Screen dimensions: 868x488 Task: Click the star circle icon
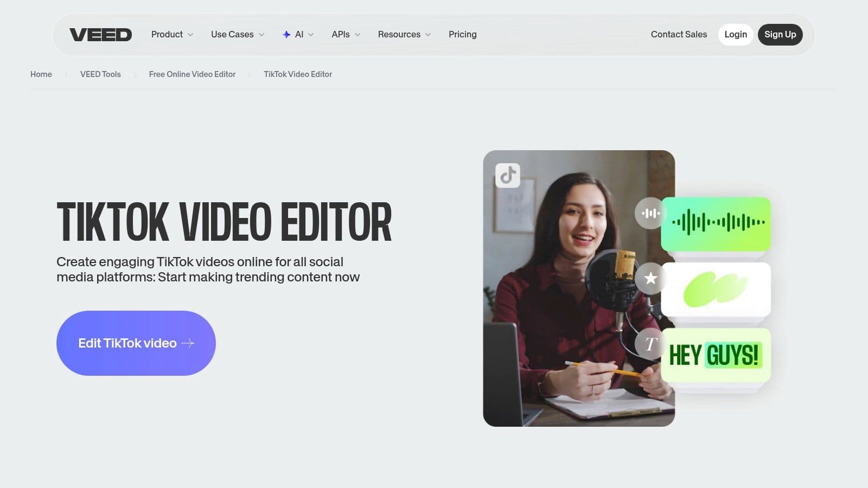click(650, 278)
